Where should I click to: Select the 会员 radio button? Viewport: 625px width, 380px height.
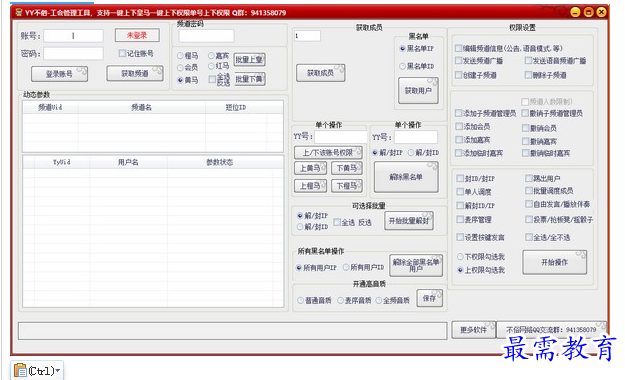click(180, 68)
